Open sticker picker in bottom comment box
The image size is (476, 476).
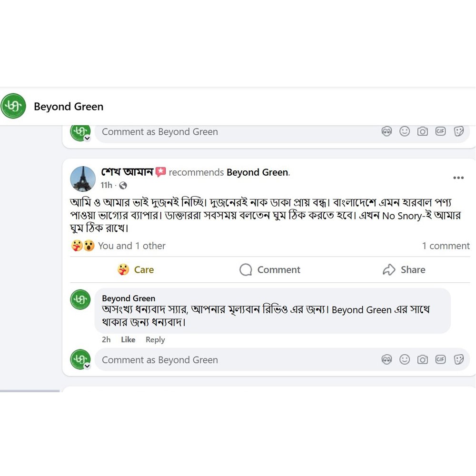(x=458, y=359)
